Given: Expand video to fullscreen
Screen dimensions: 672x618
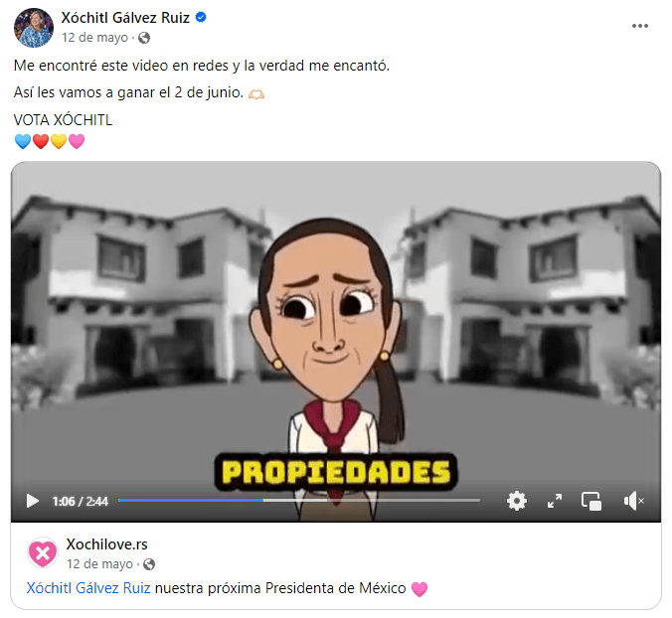Looking at the screenshot, I should point(555,501).
